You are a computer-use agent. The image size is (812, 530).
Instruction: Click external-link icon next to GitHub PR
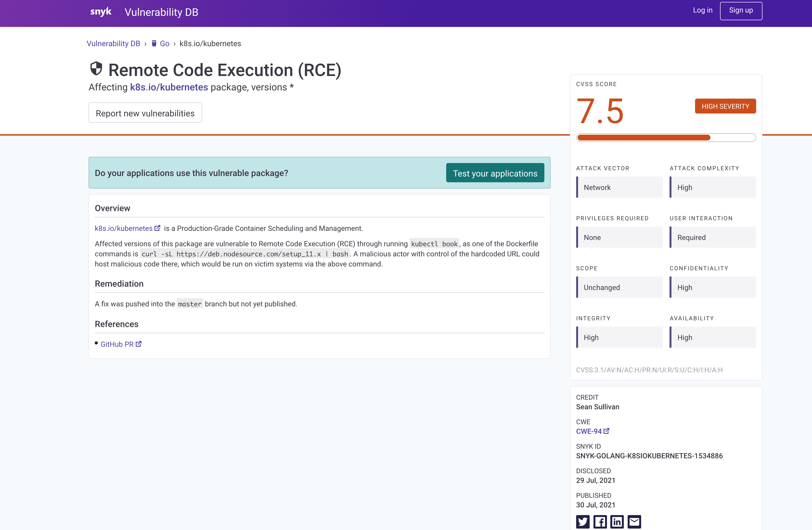139,344
